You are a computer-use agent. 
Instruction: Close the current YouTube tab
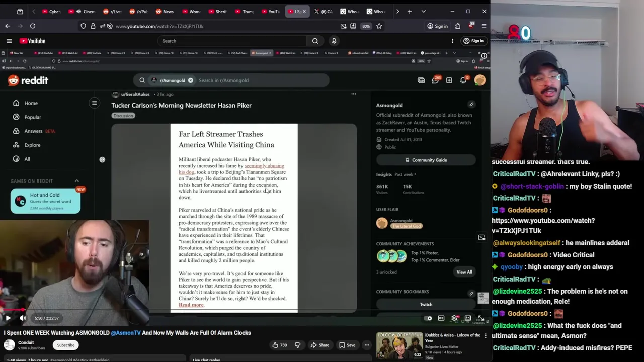point(304,11)
